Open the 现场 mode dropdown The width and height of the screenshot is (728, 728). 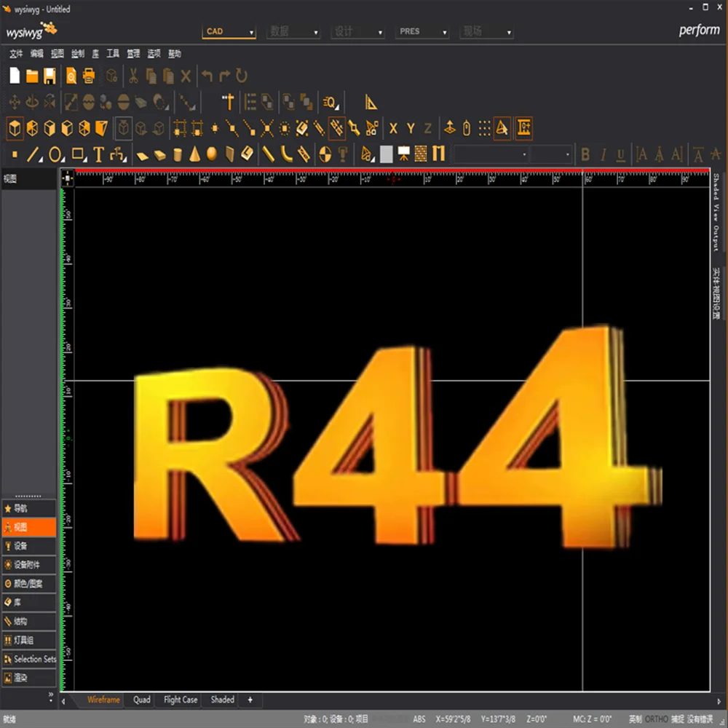point(486,31)
